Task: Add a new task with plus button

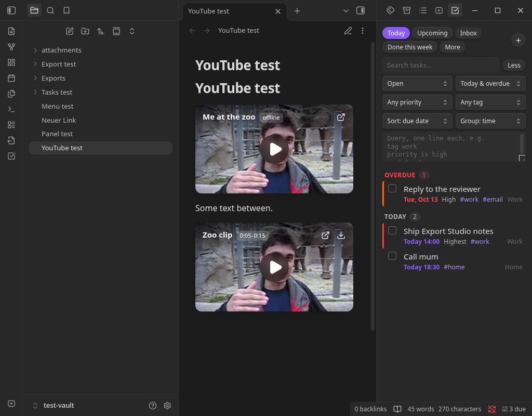Action: click(x=518, y=41)
